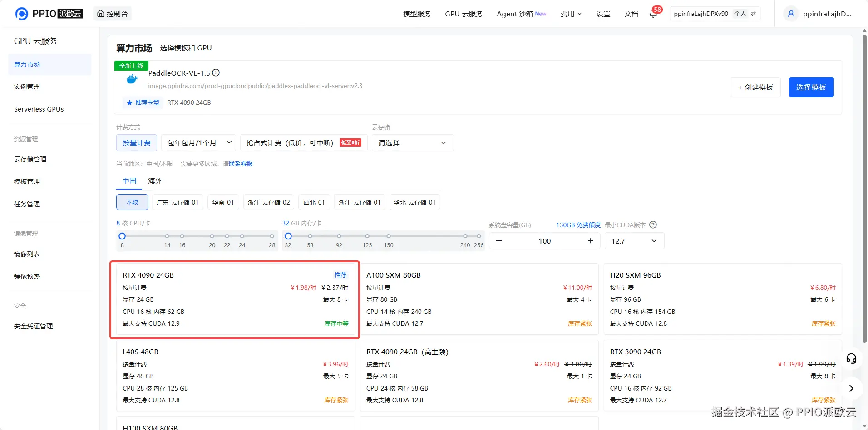Set CPU slider to 16 cores mark
The width and height of the screenshot is (868, 430).
(182, 236)
